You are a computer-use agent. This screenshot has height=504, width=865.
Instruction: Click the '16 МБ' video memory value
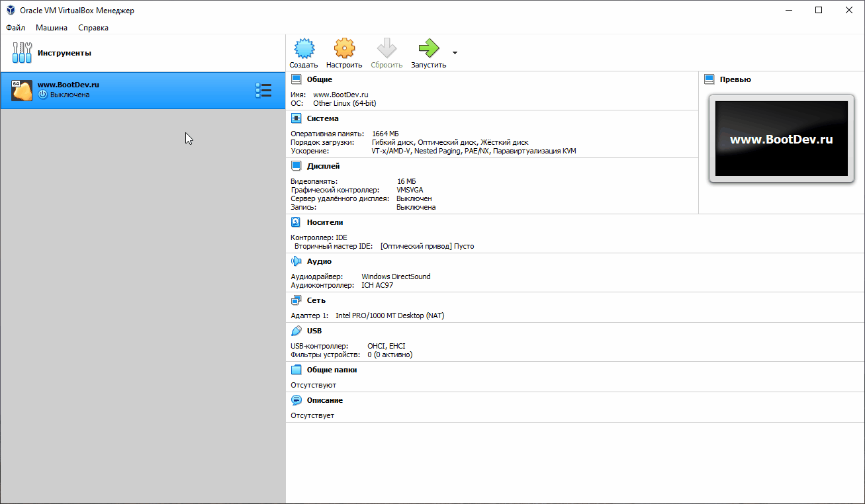click(406, 181)
